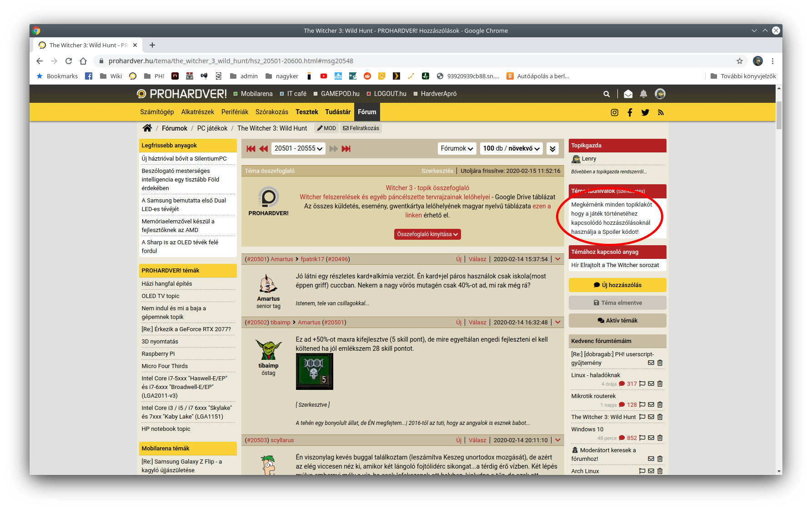The image size is (812, 510).
Task: Open the PC játékok breadcrumb link
Action: coord(212,128)
